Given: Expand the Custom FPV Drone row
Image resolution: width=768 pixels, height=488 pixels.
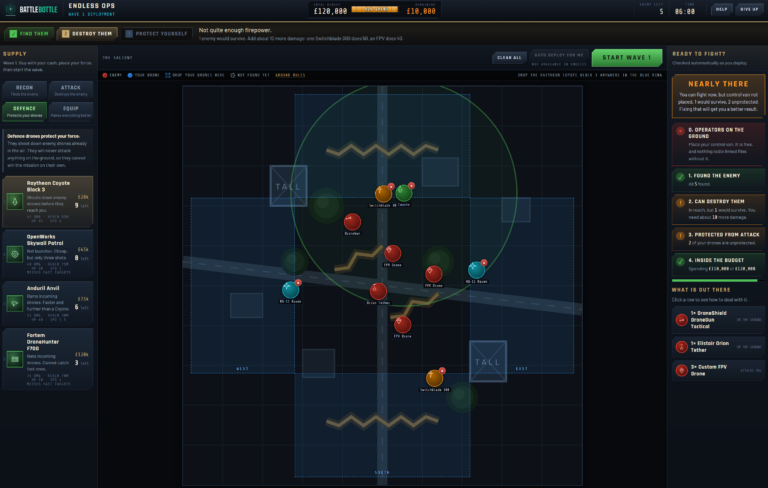Looking at the screenshot, I should pyautogui.click(x=718, y=370).
